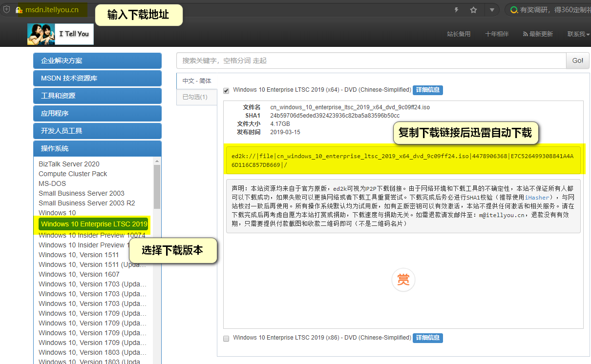Click the I Tell You site logo

point(61,34)
